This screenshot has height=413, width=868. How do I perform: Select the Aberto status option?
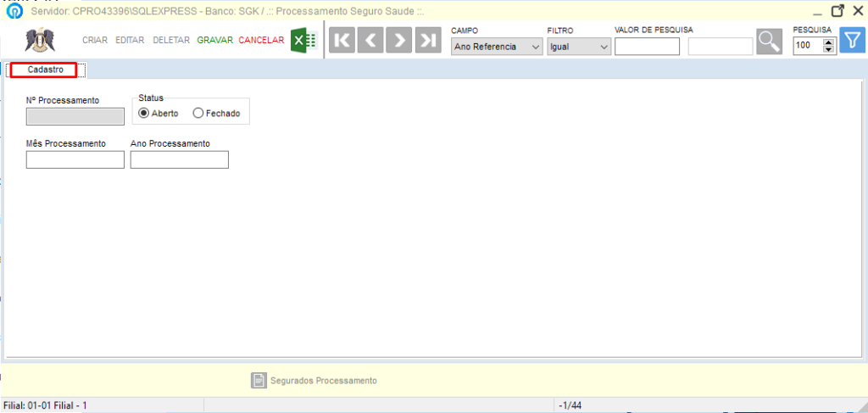point(159,113)
